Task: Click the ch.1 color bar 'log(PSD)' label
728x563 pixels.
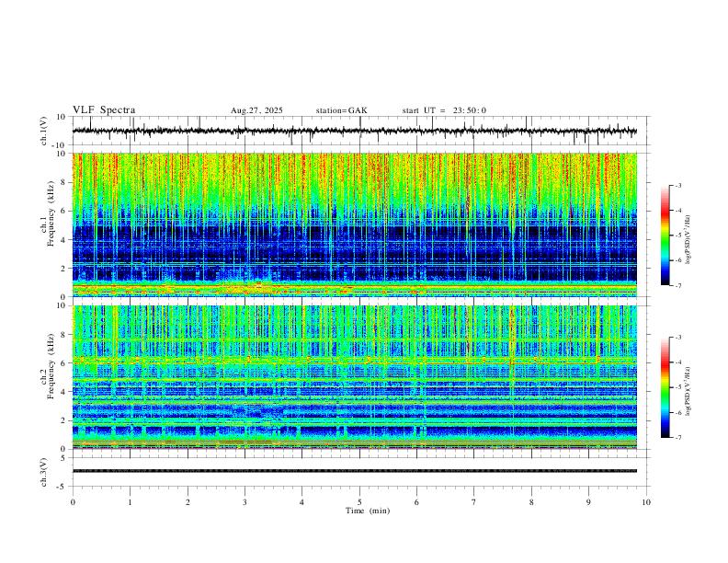Action: tap(688, 240)
